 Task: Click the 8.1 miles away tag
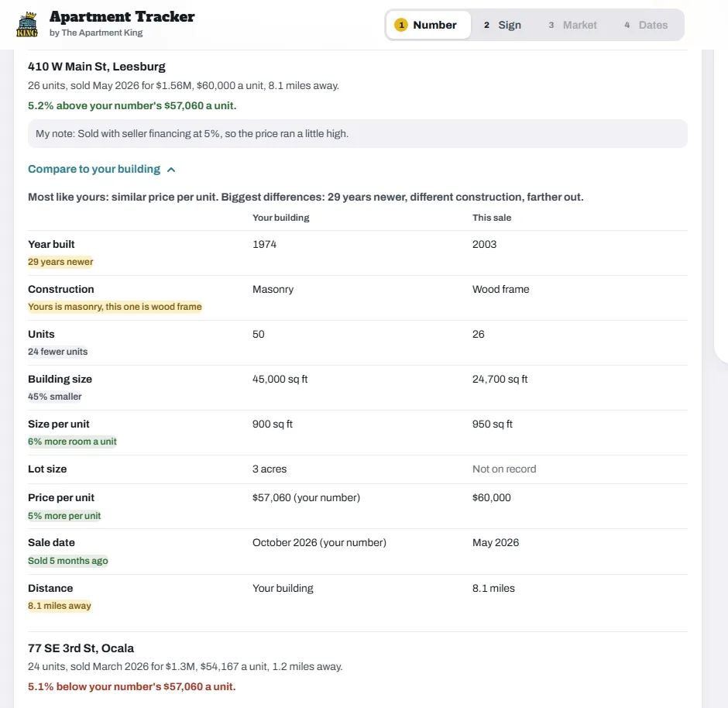pyautogui.click(x=60, y=606)
